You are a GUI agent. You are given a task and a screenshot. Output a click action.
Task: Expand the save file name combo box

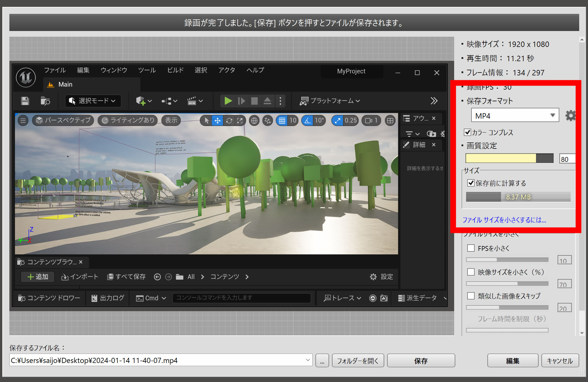(307, 360)
